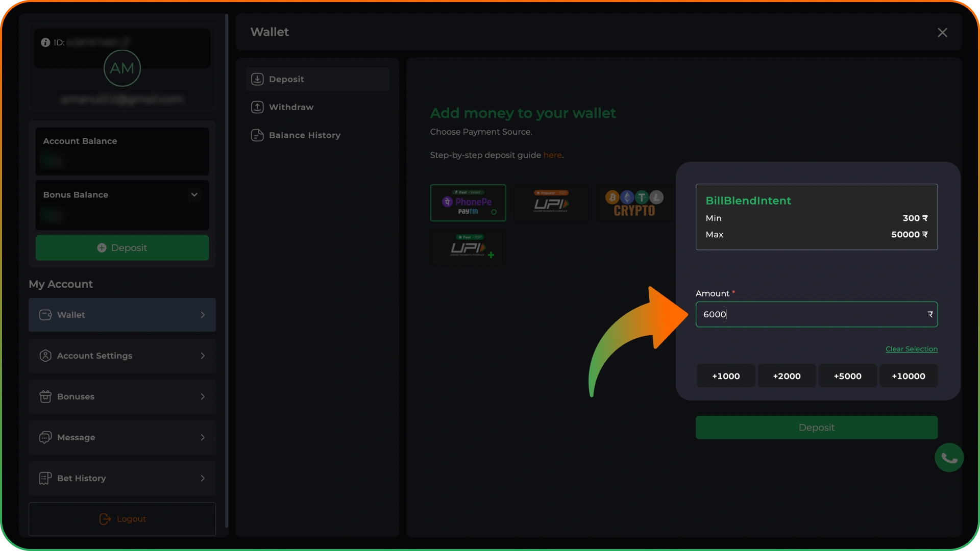
Task: Add +2000 to the amount
Action: coord(787,376)
